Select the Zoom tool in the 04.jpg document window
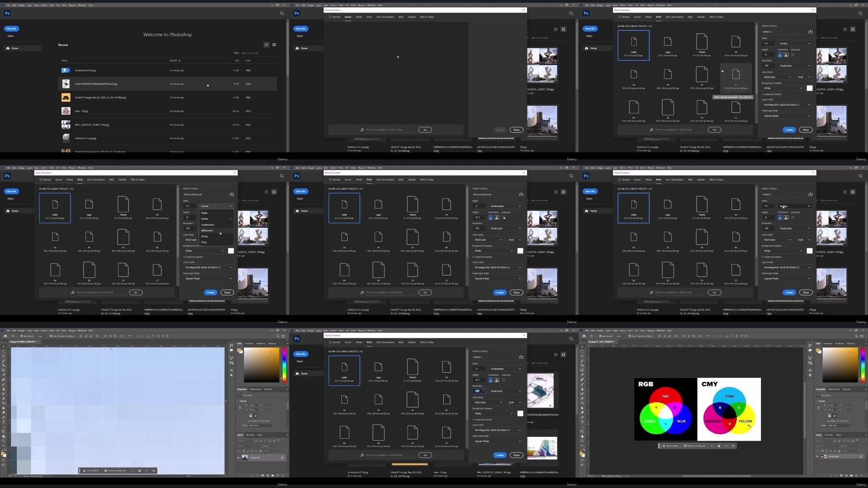This screenshot has height=488, width=868. coord(3,441)
